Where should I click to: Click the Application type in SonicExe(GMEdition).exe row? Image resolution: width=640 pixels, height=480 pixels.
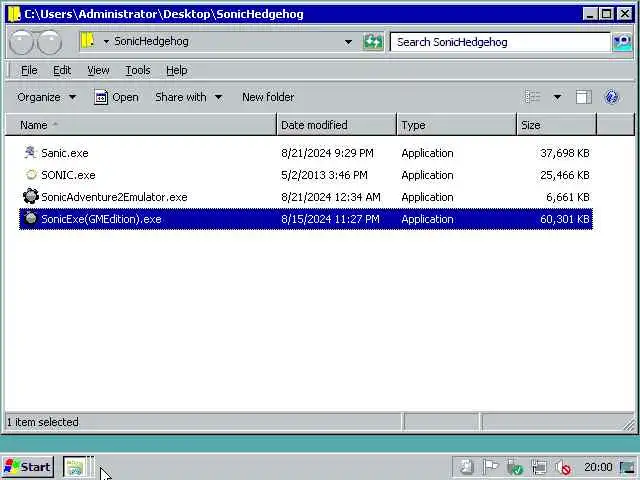click(427, 219)
